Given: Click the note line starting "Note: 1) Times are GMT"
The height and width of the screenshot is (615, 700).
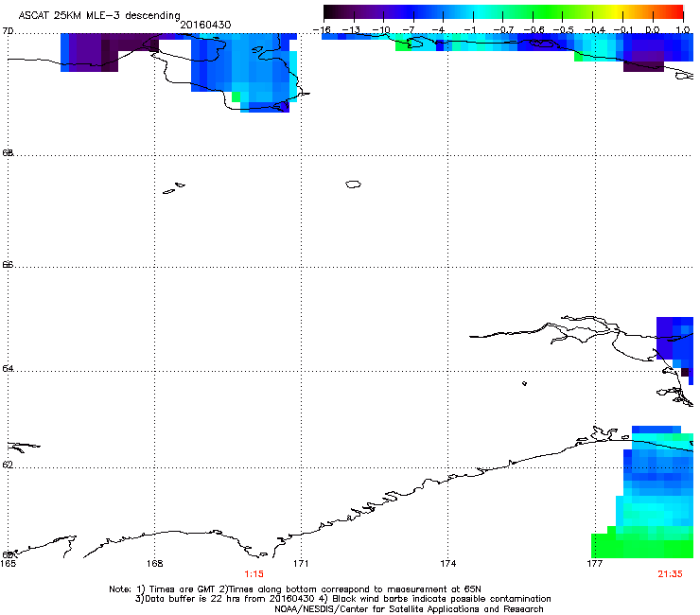Looking at the screenshot, I should click(295, 589).
